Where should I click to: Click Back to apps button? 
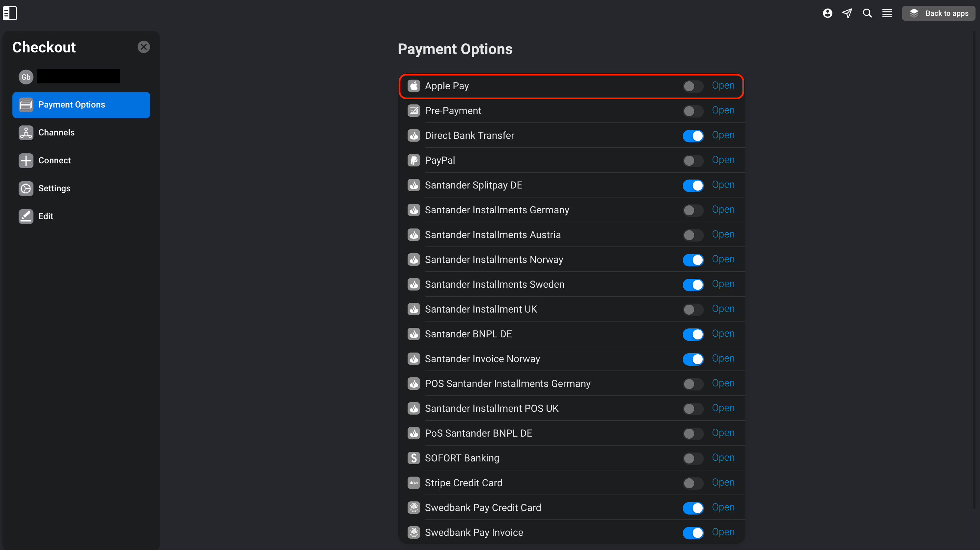tap(938, 13)
